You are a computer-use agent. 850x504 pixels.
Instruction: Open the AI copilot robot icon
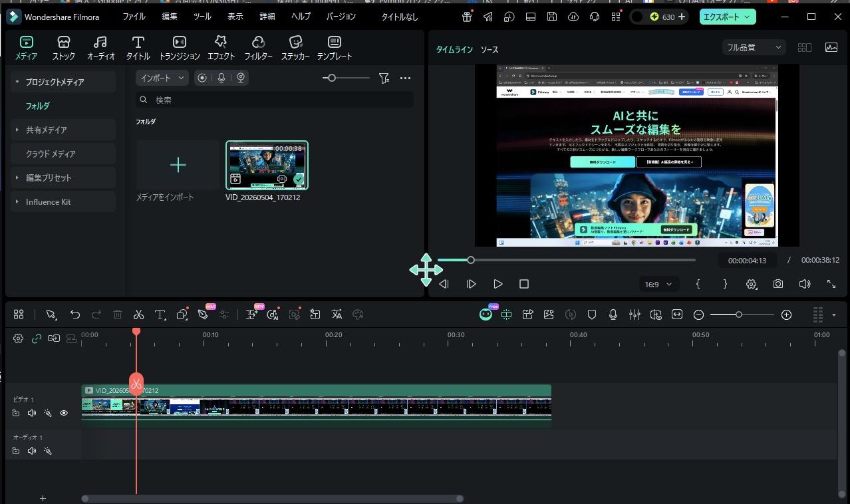[x=486, y=315]
